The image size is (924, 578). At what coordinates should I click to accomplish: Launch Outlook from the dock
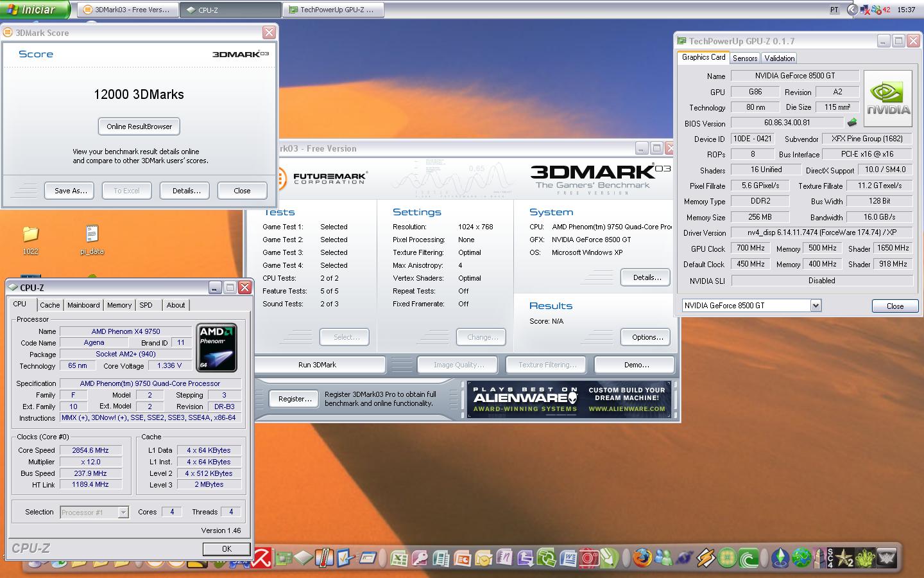click(483, 558)
